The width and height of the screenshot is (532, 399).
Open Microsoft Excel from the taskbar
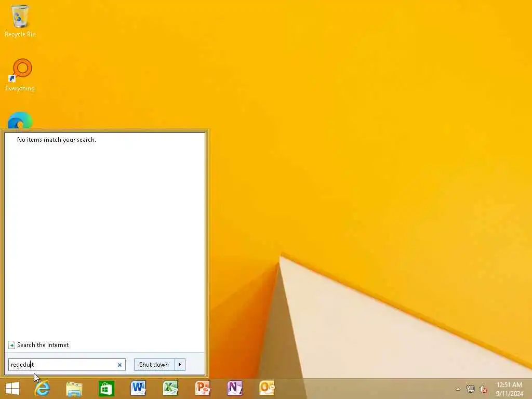coord(170,389)
